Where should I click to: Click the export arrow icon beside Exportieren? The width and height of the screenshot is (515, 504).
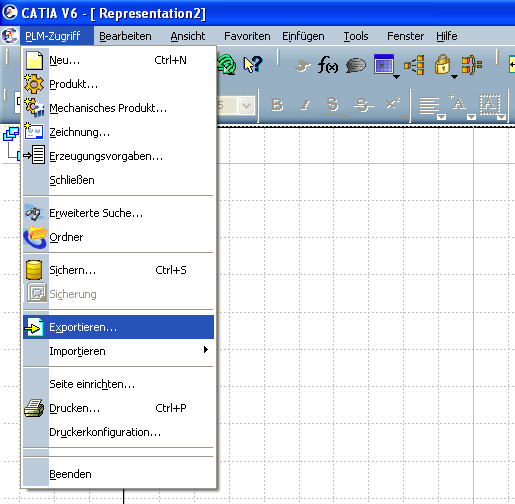[x=35, y=327]
